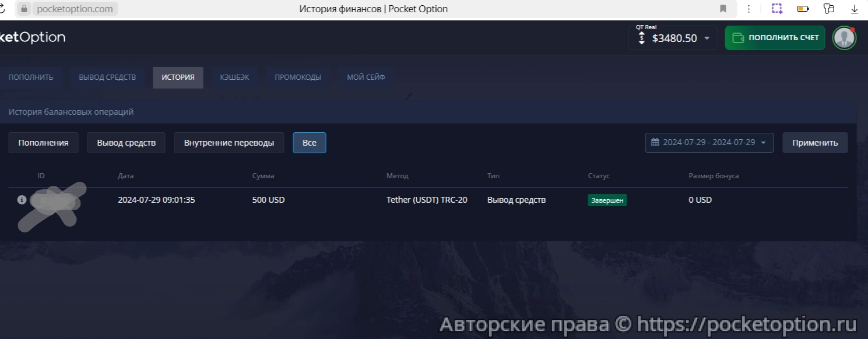
Task: Open the screenshot selection tool icon
Action: 776,9
